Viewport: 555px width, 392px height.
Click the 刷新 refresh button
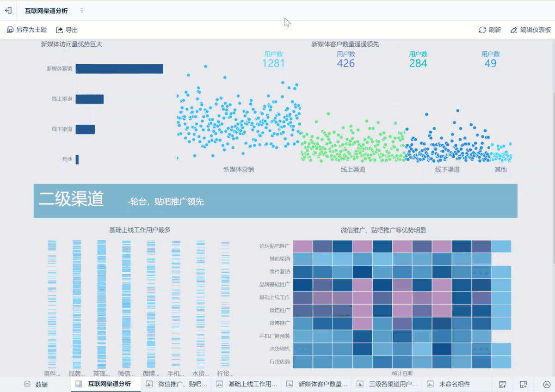coord(490,30)
